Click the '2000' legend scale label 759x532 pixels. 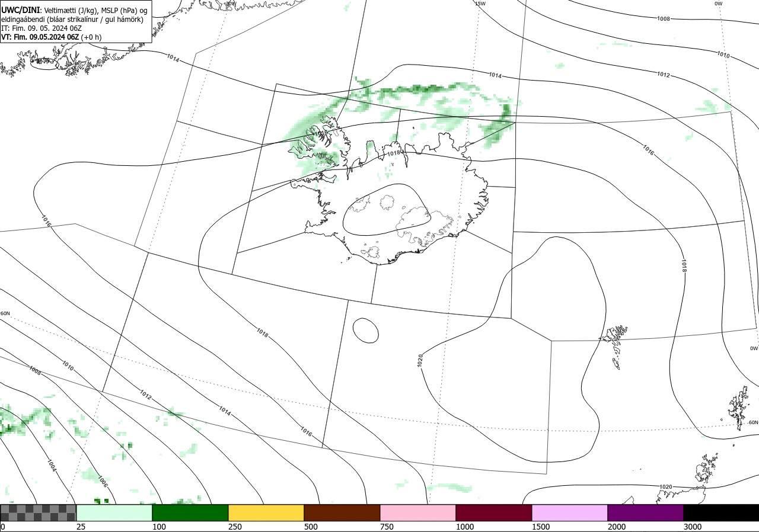617,527
